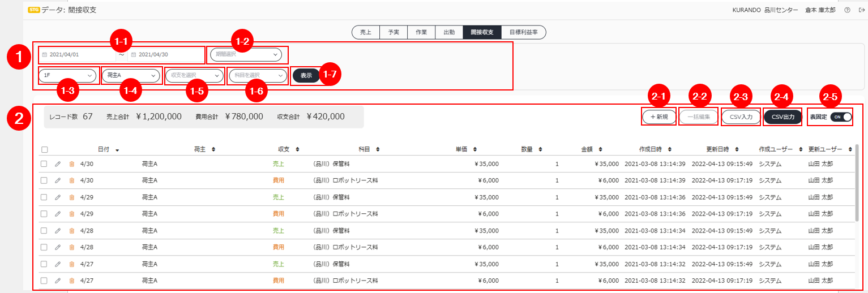Open the 荷主A shipper dropdown

tap(131, 75)
